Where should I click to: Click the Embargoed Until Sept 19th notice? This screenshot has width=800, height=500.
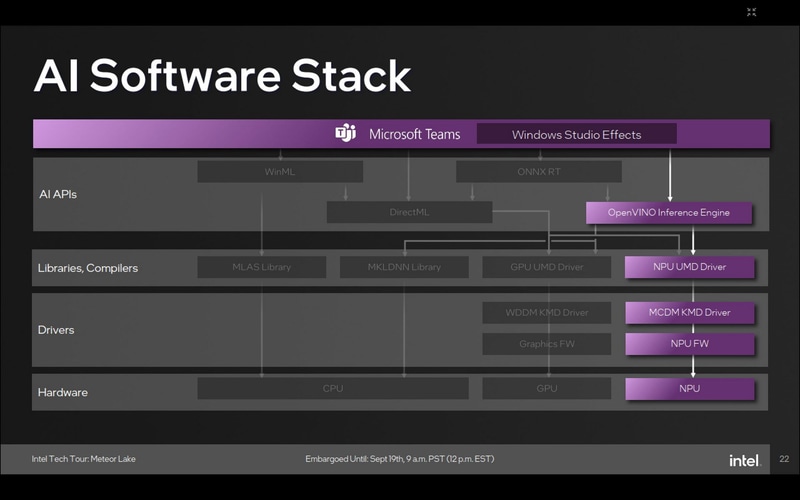(399, 459)
